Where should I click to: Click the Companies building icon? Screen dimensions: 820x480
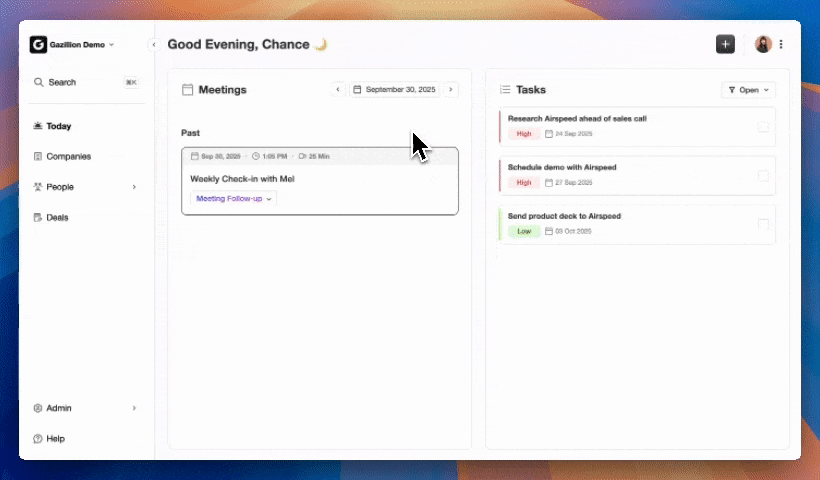[38, 156]
